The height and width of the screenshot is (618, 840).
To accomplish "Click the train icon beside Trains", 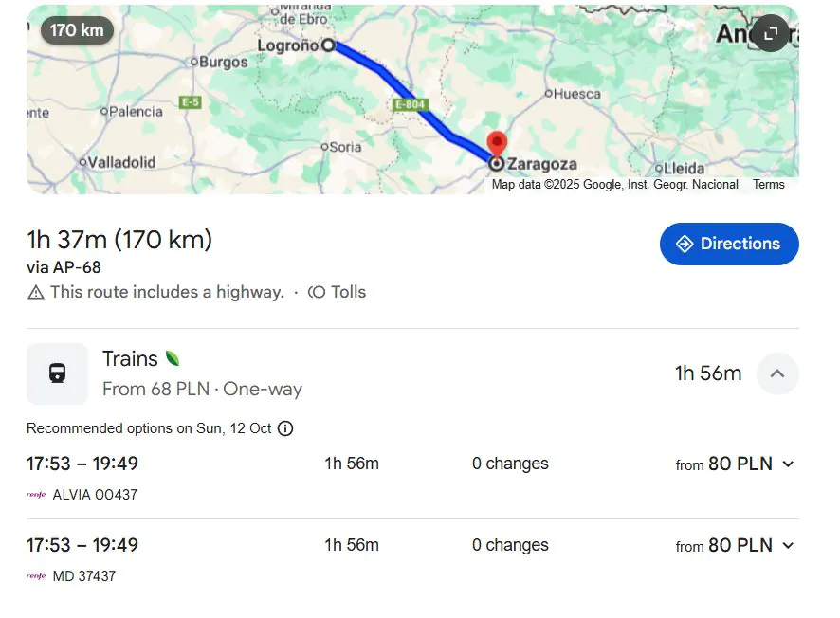I will pyautogui.click(x=57, y=373).
